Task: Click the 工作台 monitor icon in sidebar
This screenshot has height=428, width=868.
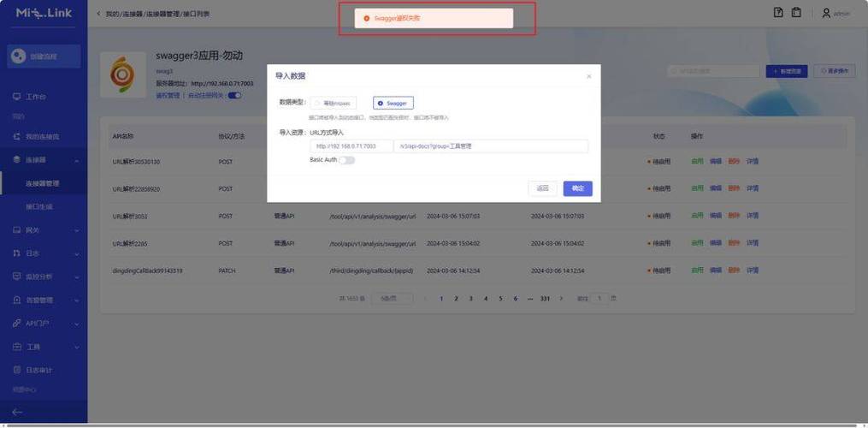Action: click(16, 97)
